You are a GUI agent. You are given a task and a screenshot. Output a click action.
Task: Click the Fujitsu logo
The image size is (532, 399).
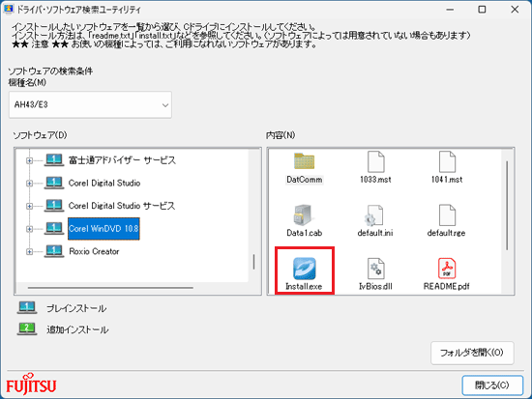(31, 385)
